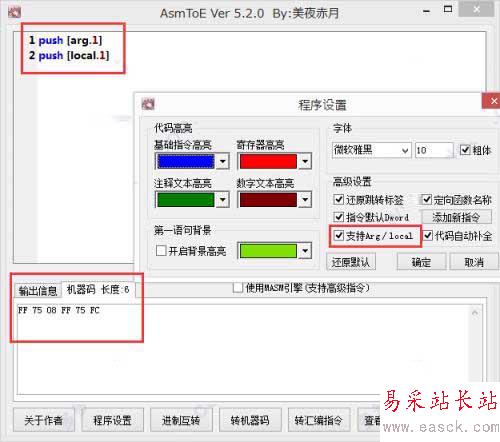The height and width of the screenshot is (442, 500).
Task: Click the light green background color swatch
Action: tap(268, 251)
